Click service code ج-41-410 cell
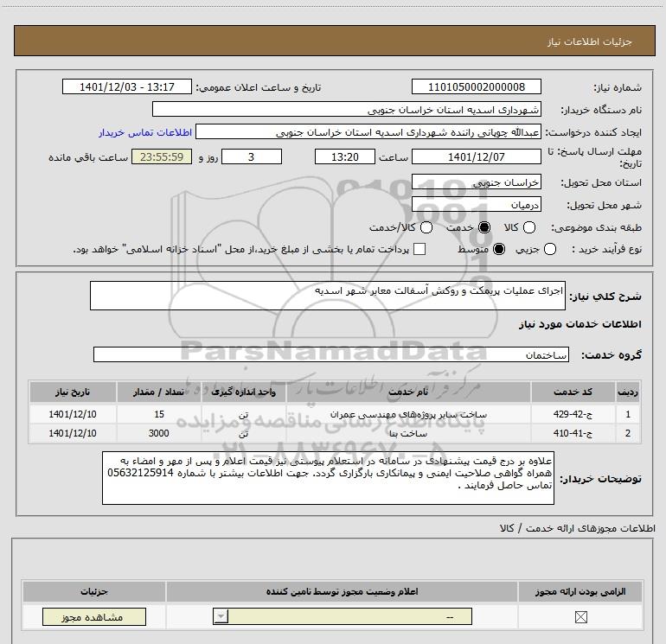 (573, 433)
